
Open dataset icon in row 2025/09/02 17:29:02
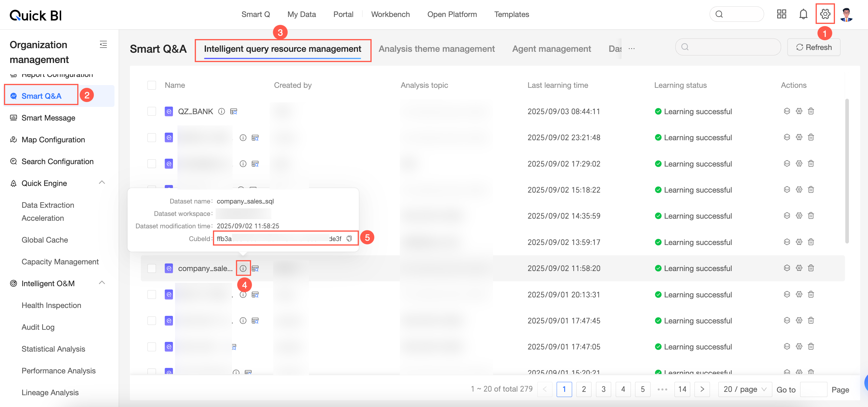pos(255,164)
